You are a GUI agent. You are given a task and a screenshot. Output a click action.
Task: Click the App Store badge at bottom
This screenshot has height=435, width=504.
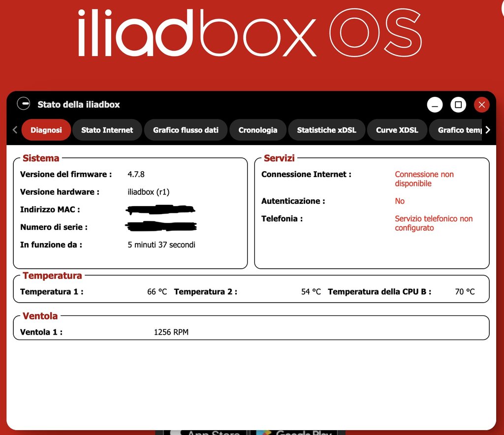click(x=207, y=432)
